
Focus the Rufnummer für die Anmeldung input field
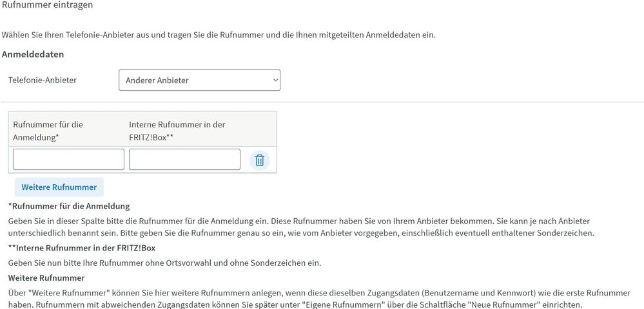[68, 159]
